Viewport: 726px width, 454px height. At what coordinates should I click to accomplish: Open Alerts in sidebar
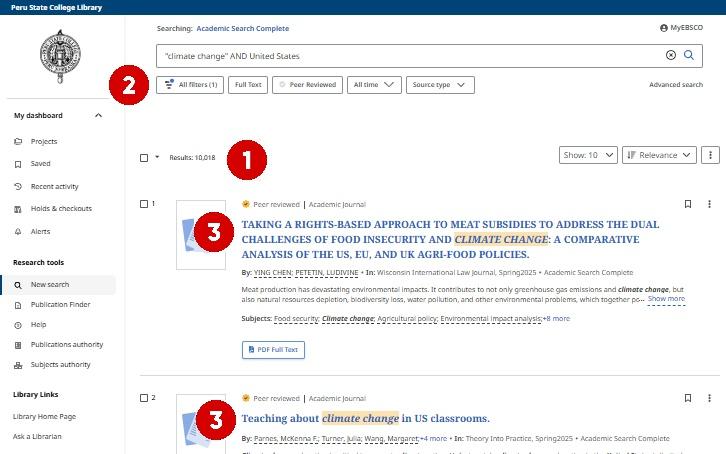(x=40, y=231)
